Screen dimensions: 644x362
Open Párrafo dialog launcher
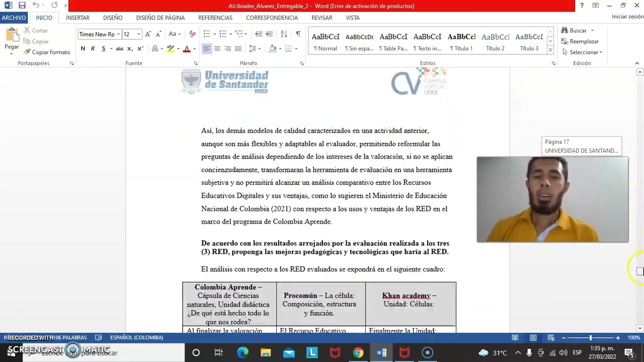tap(302, 63)
